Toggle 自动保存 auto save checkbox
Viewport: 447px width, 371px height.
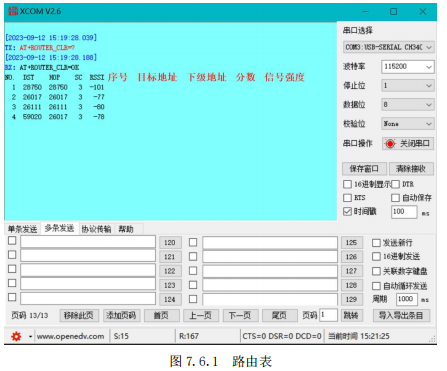[395, 198]
